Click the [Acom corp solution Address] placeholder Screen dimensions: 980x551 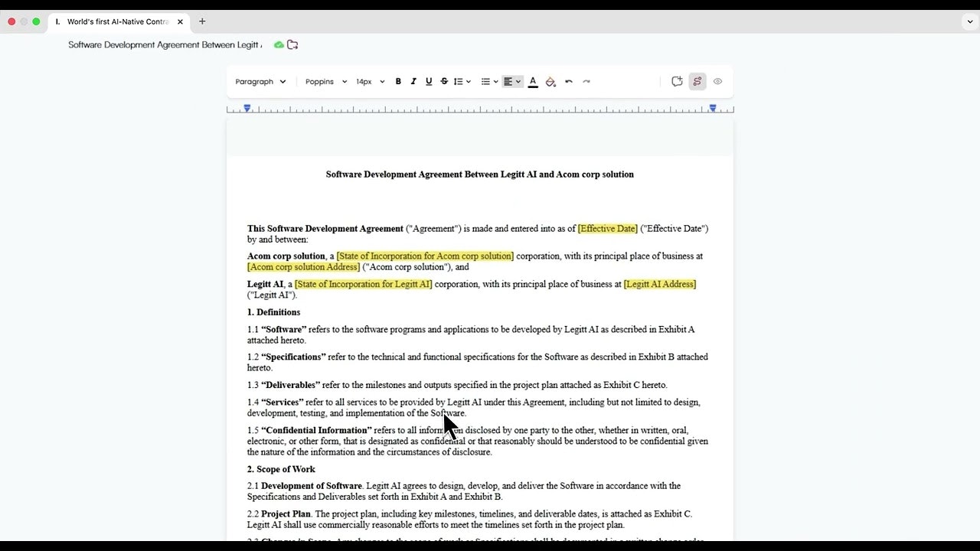[x=303, y=267]
